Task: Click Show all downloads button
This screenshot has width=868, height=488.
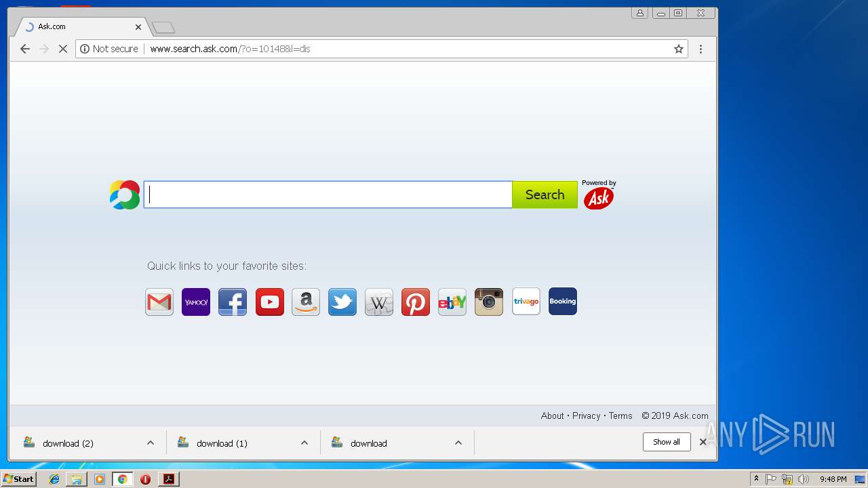Action: click(x=667, y=442)
